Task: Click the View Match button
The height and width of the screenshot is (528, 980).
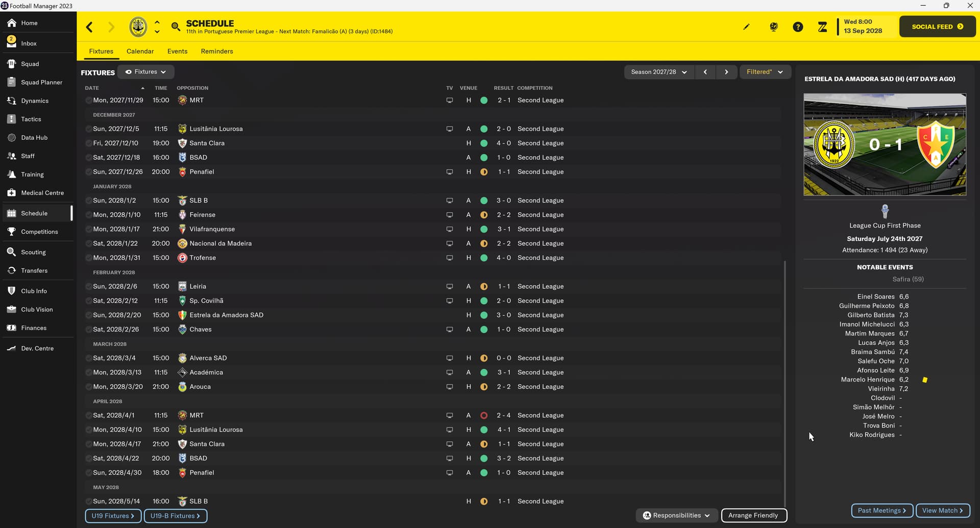Action: pos(942,510)
